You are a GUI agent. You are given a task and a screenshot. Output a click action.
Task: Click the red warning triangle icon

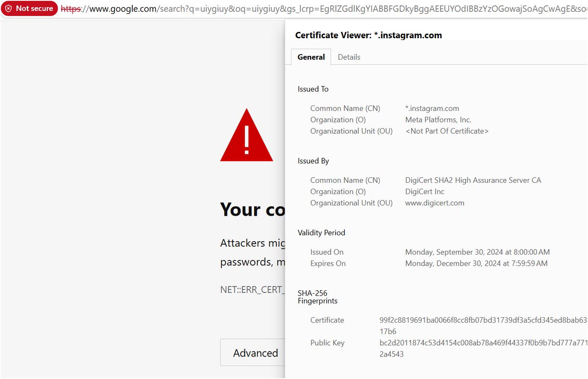[246, 135]
